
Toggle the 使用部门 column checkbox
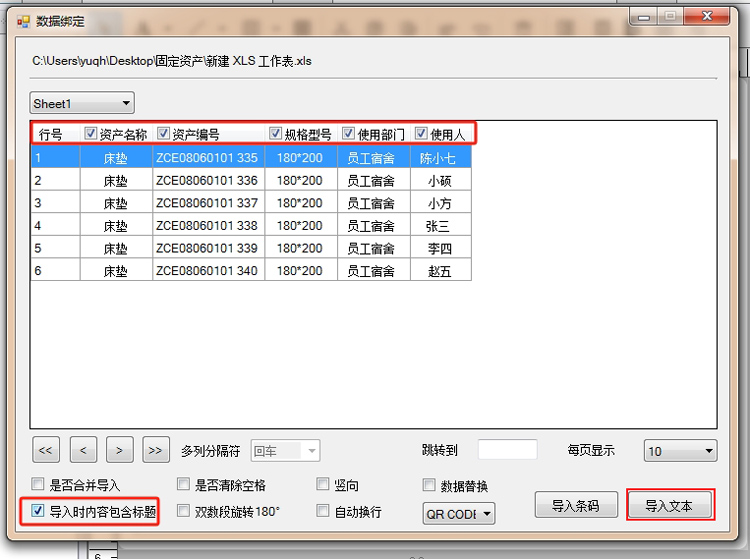pos(349,134)
